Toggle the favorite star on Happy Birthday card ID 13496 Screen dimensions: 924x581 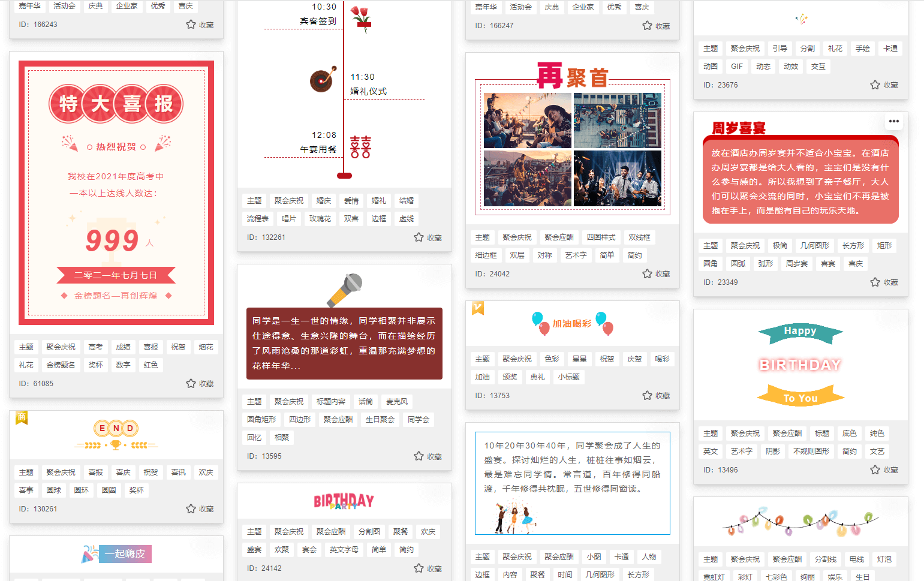click(x=875, y=469)
